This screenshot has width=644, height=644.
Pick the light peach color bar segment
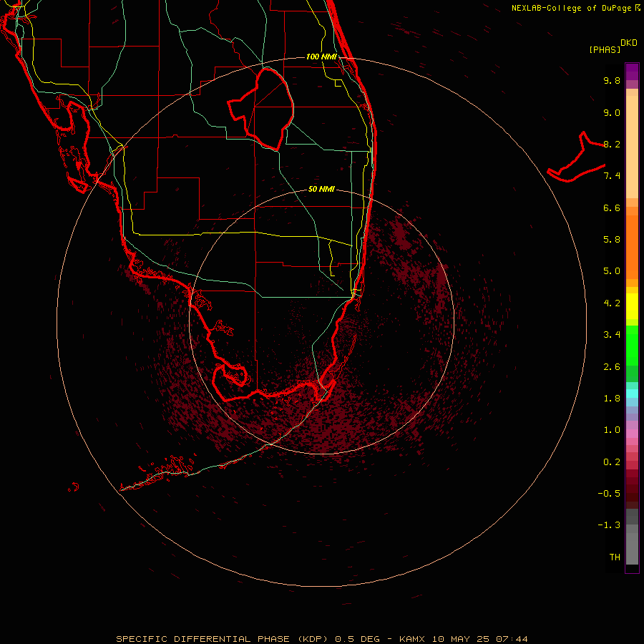632,147
